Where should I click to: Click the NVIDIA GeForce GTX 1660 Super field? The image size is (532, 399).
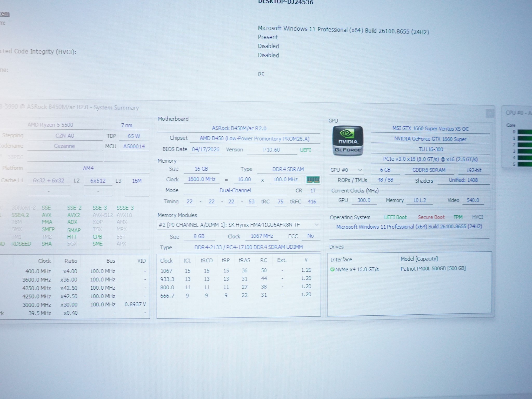[430, 139]
